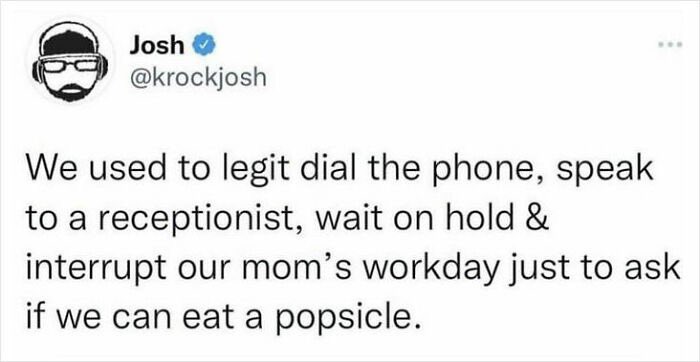700x362 pixels.
Task: Click the blue verified checkmark badge
Action: (204, 46)
